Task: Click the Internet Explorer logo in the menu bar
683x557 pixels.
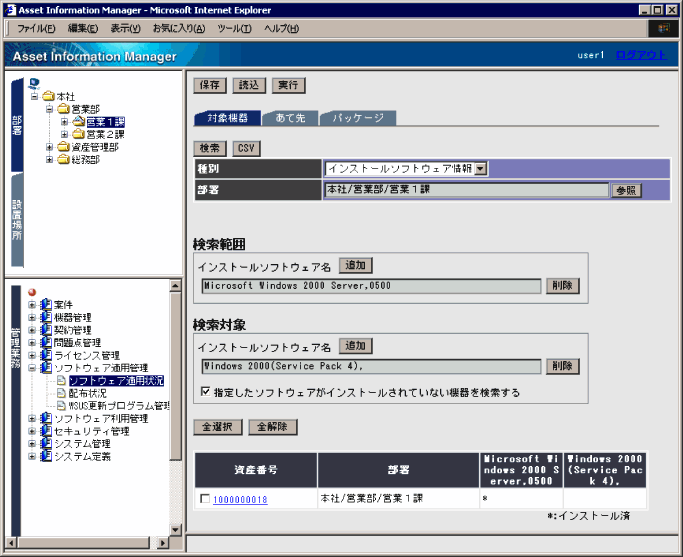Action: coord(663,29)
